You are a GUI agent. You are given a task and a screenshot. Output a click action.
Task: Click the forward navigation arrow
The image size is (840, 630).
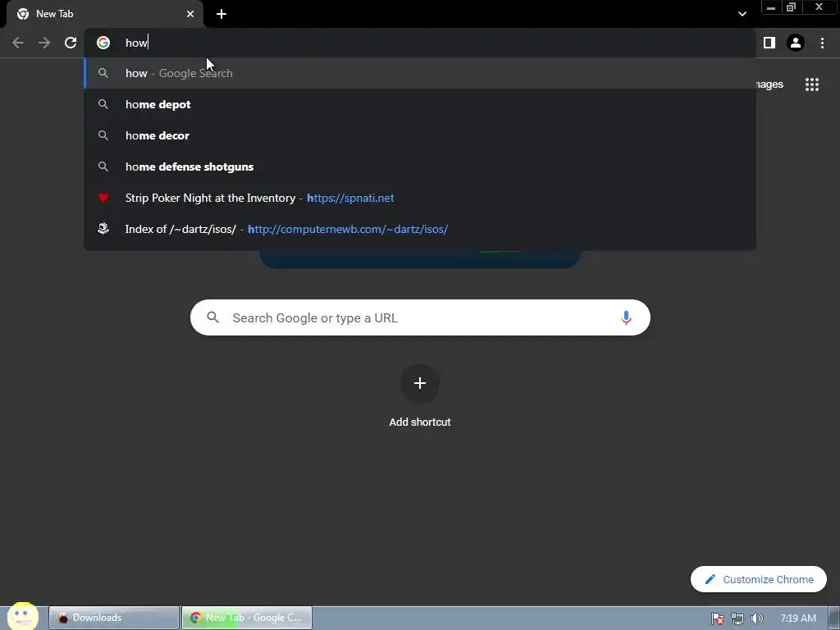44,43
